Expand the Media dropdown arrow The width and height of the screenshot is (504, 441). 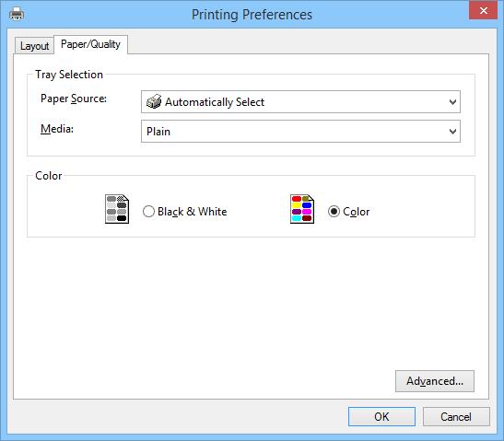452,132
